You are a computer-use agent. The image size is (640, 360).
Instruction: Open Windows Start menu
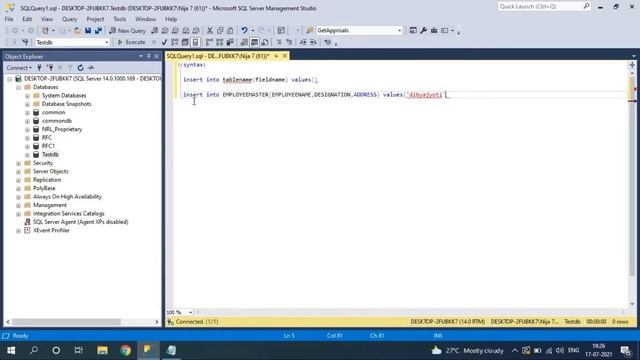(11, 350)
